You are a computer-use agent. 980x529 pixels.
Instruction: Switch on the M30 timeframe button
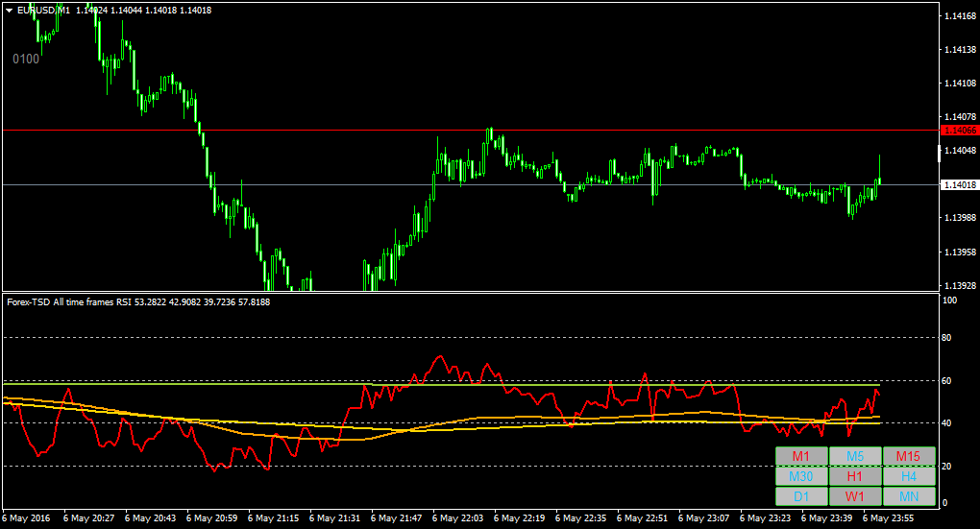[x=801, y=476]
